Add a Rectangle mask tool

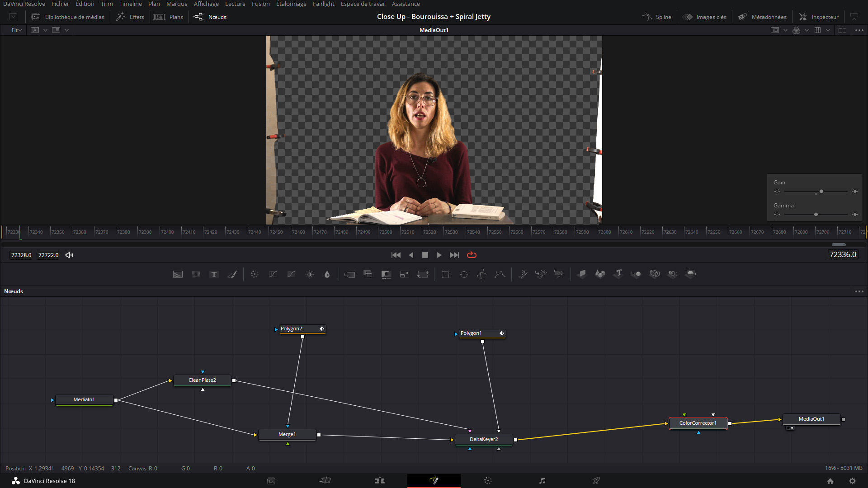pyautogui.click(x=446, y=274)
